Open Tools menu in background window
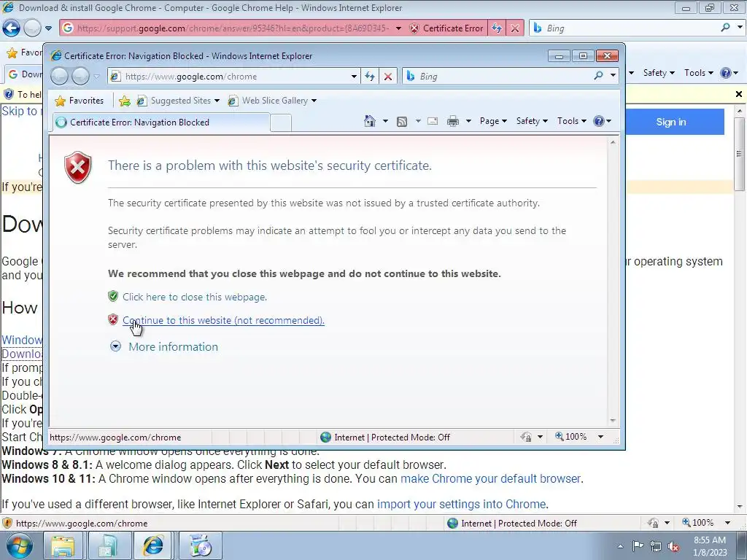 tap(699, 73)
